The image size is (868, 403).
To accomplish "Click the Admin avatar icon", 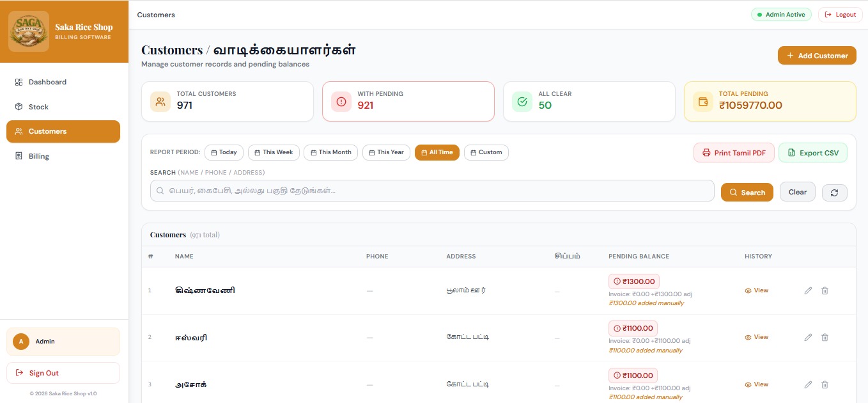I will coord(20,342).
